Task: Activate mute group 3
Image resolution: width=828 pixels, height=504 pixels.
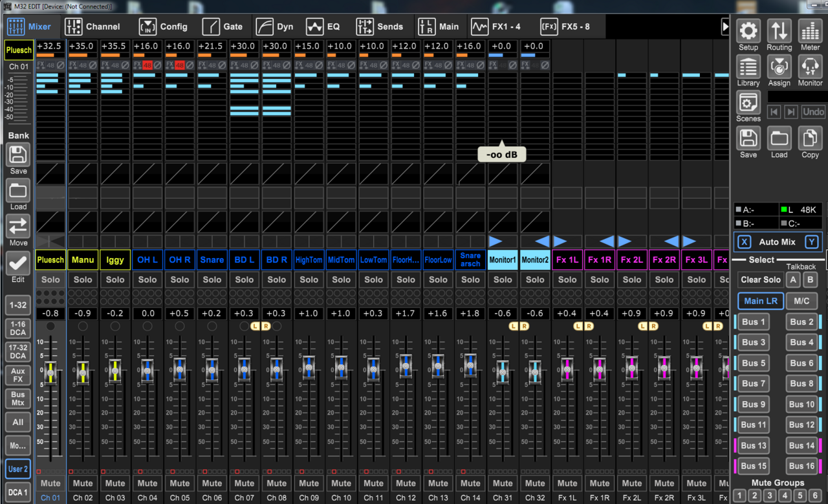Action: click(770, 496)
